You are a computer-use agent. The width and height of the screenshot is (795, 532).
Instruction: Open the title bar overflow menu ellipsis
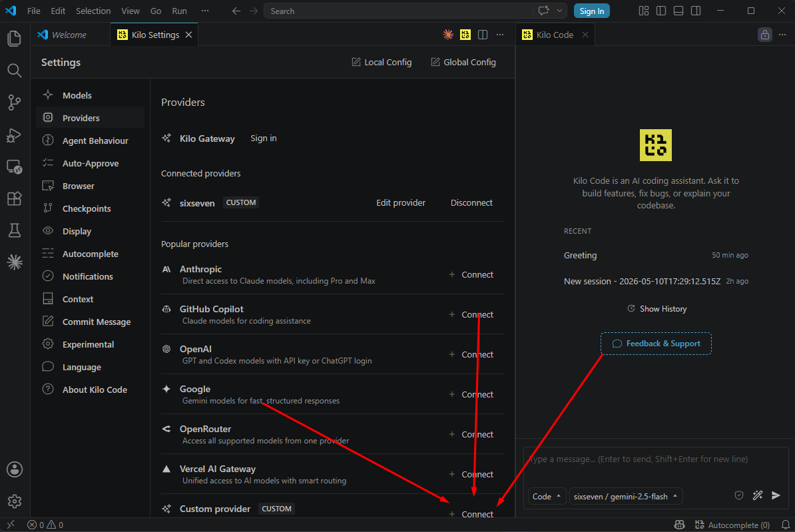click(205, 11)
